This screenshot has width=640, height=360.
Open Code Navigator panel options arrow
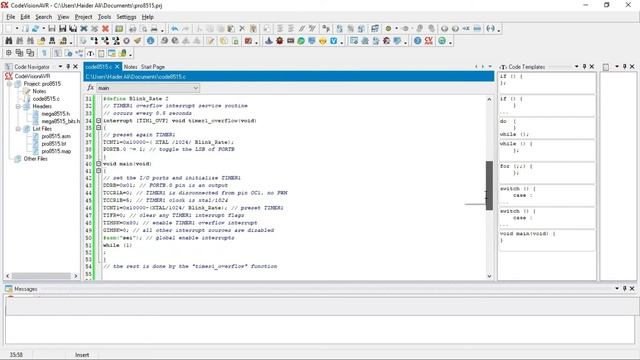coord(60,67)
